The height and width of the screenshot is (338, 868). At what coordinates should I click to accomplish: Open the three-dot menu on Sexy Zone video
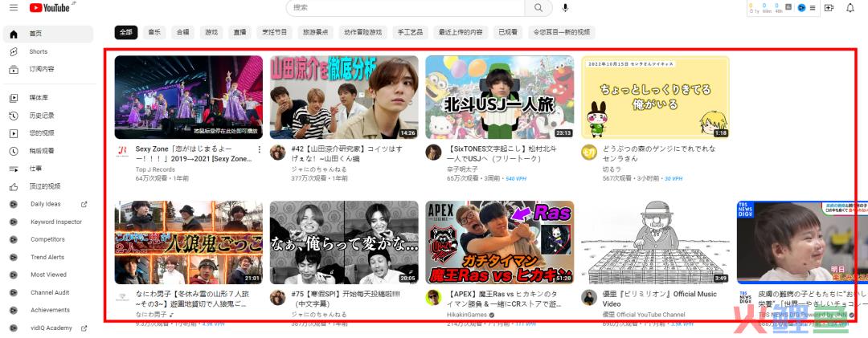259,149
